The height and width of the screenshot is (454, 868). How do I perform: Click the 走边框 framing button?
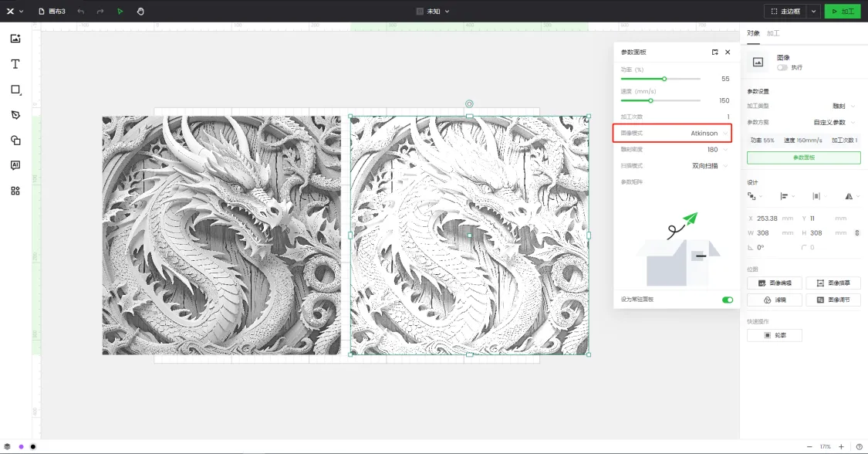click(785, 11)
